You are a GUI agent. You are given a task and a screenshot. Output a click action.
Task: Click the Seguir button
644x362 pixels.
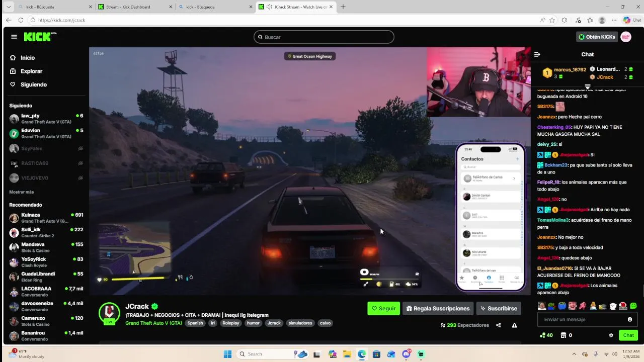[x=383, y=309]
